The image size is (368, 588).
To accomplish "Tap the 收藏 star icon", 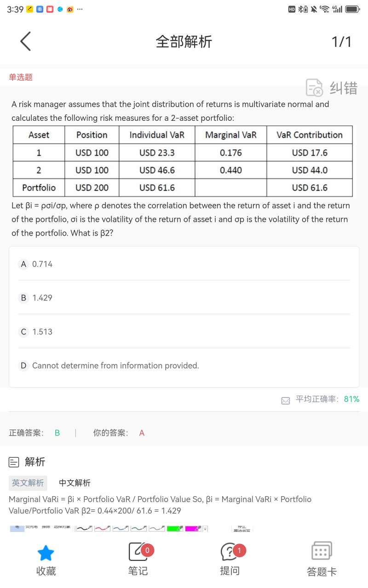I will (x=46, y=553).
